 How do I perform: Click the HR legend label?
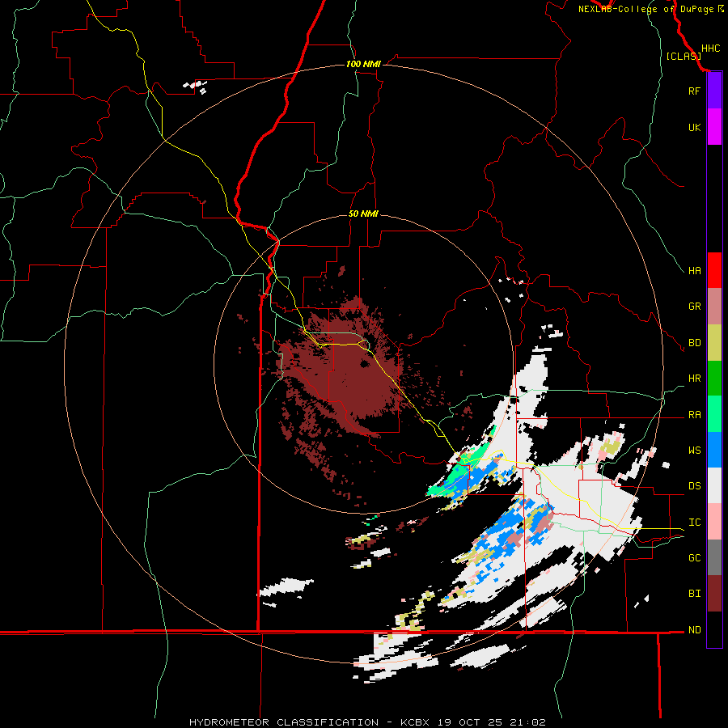pyautogui.click(x=695, y=379)
